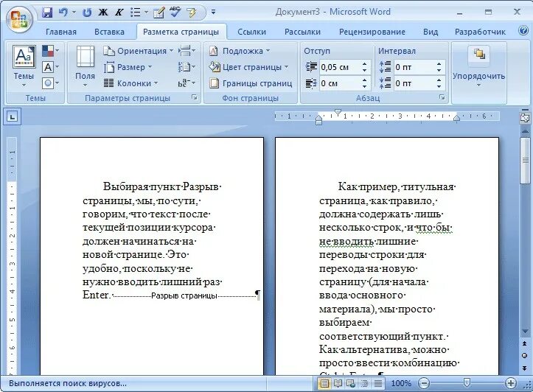The height and width of the screenshot is (392, 533).
Task: Save the document with the floppy icon
Action: (47, 13)
